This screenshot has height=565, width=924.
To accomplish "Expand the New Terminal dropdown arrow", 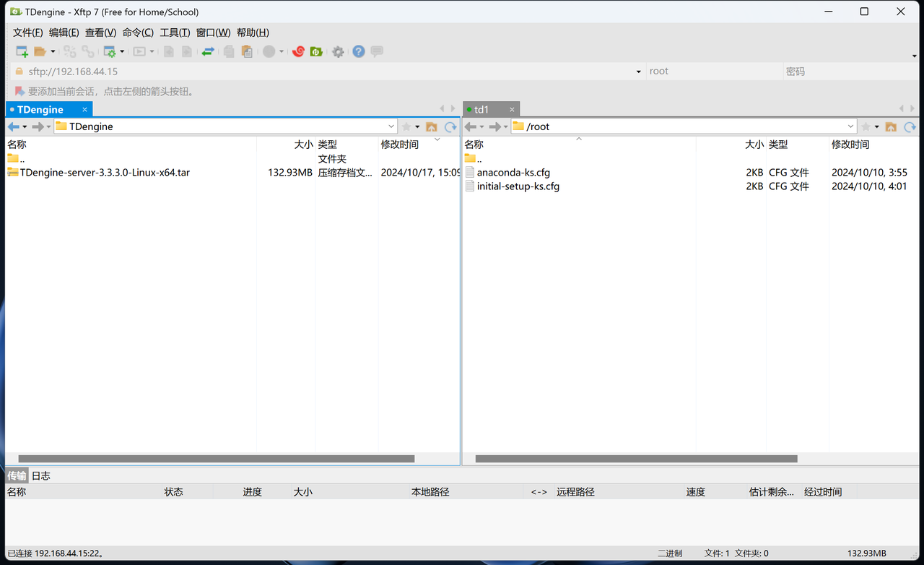I will (152, 51).
